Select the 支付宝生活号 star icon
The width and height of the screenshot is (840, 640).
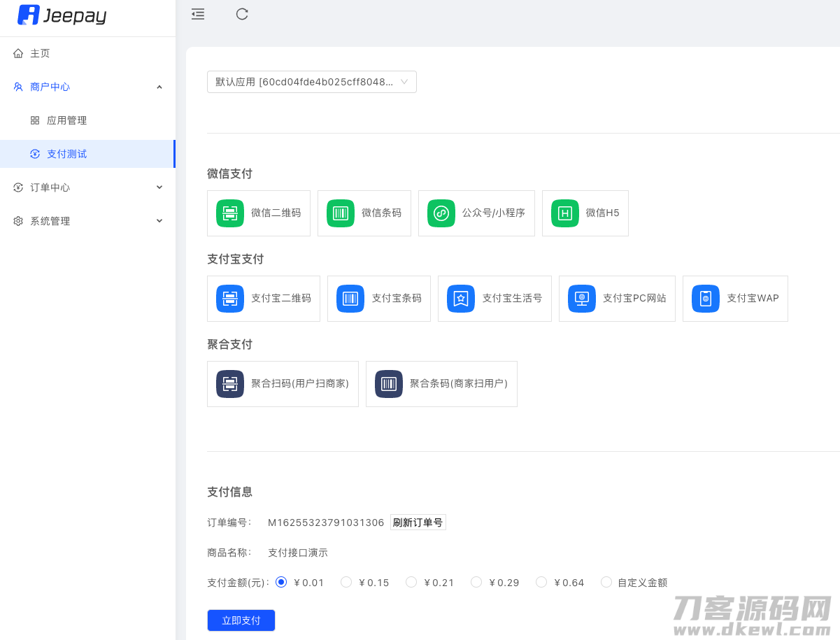(461, 299)
